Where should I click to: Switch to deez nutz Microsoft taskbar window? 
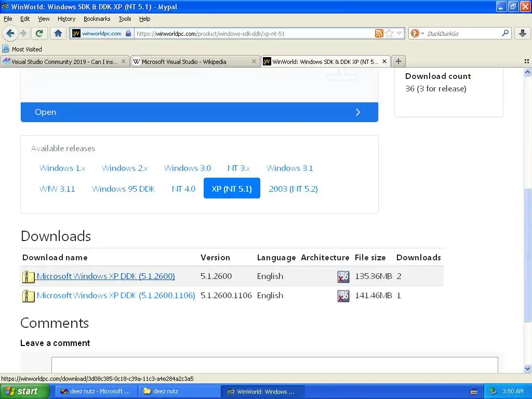tap(96, 391)
